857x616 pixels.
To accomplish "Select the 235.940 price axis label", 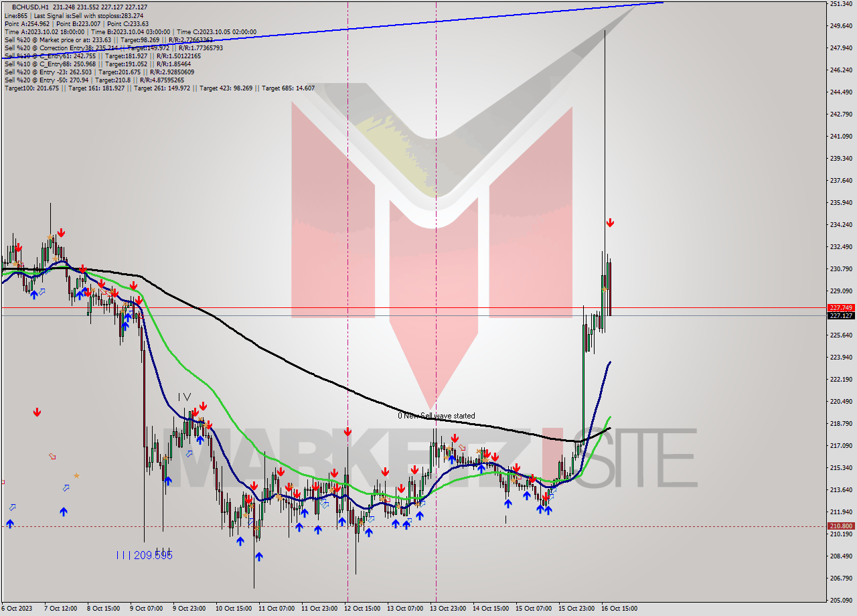I will pyautogui.click(x=840, y=202).
